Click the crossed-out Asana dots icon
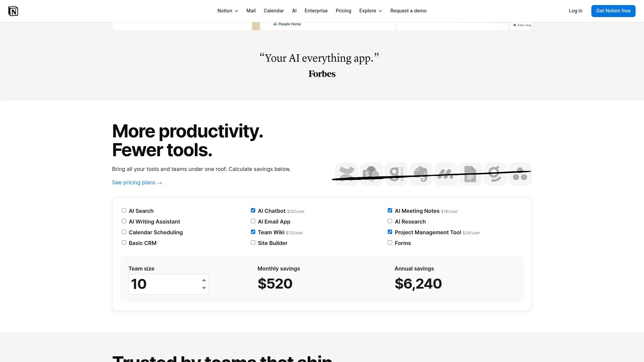Image resolution: width=644 pixels, height=362 pixels. pos(520,174)
